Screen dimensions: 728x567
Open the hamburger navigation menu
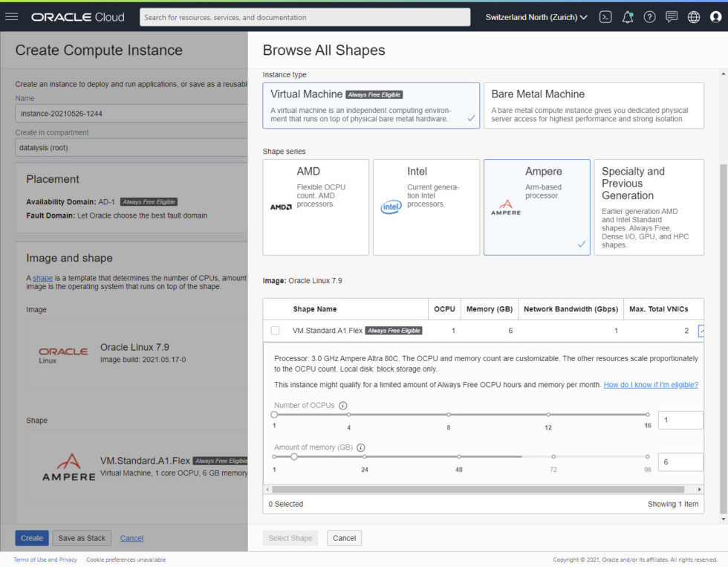pyautogui.click(x=11, y=17)
